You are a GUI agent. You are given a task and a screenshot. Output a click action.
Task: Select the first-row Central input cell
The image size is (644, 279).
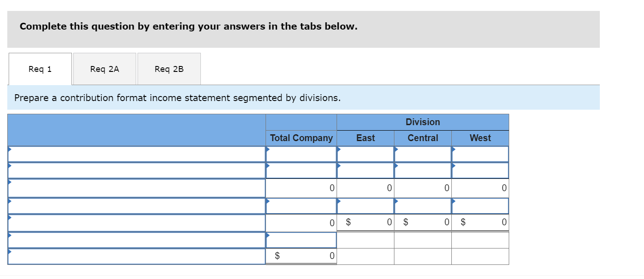[423, 154]
